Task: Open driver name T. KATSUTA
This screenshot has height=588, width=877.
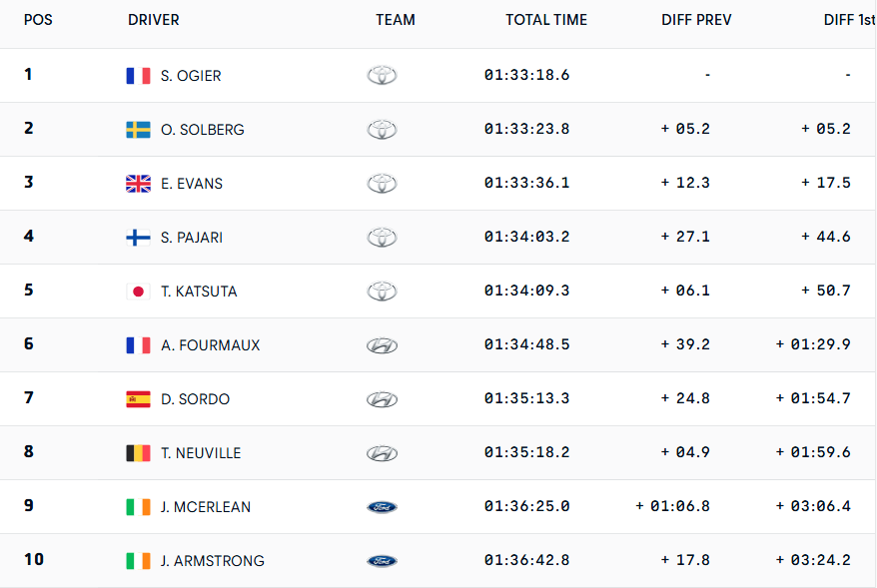Action: click(x=199, y=292)
